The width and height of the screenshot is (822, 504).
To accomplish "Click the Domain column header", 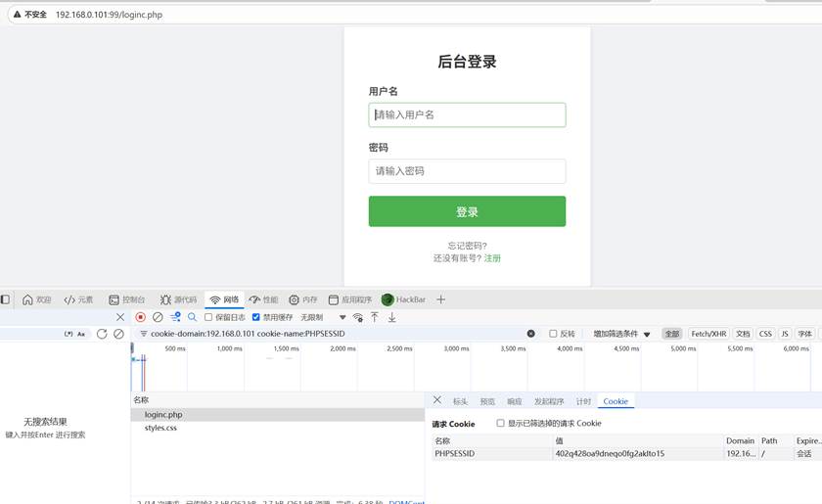I will (x=740, y=440).
